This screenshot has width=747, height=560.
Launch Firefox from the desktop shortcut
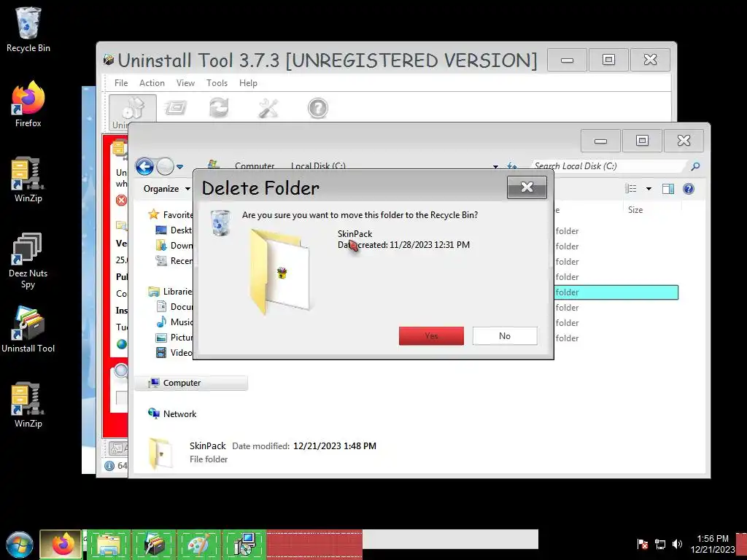(x=28, y=104)
